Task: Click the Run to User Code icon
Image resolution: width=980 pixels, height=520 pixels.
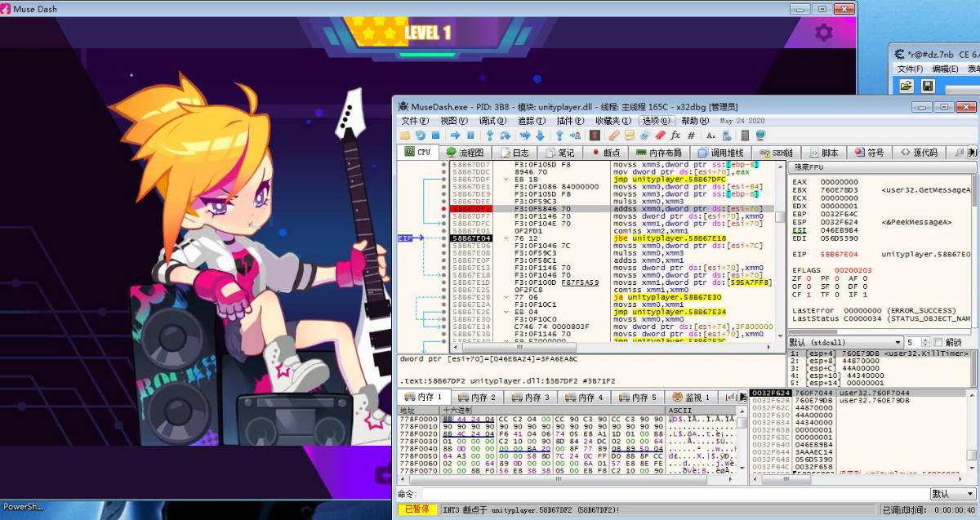Action: [575, 135]
